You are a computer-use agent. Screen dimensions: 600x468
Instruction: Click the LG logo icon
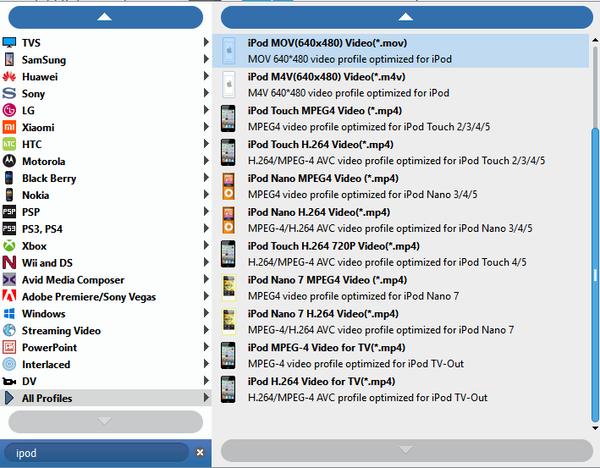pyautogui.click(x=9, y=110)
